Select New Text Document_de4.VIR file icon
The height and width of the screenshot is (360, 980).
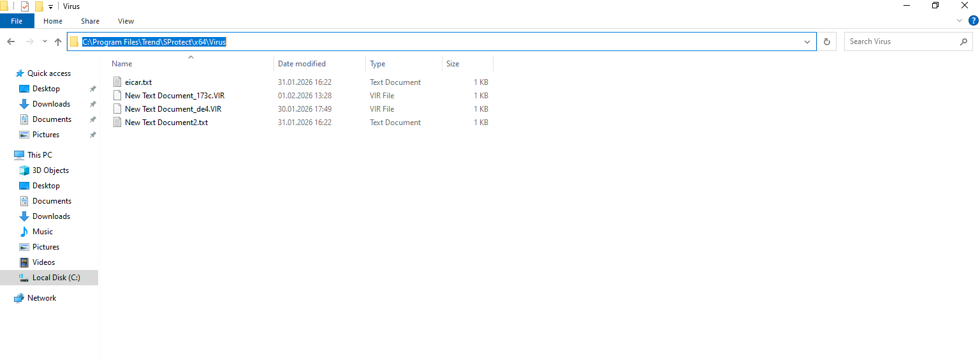coord(117,109)
